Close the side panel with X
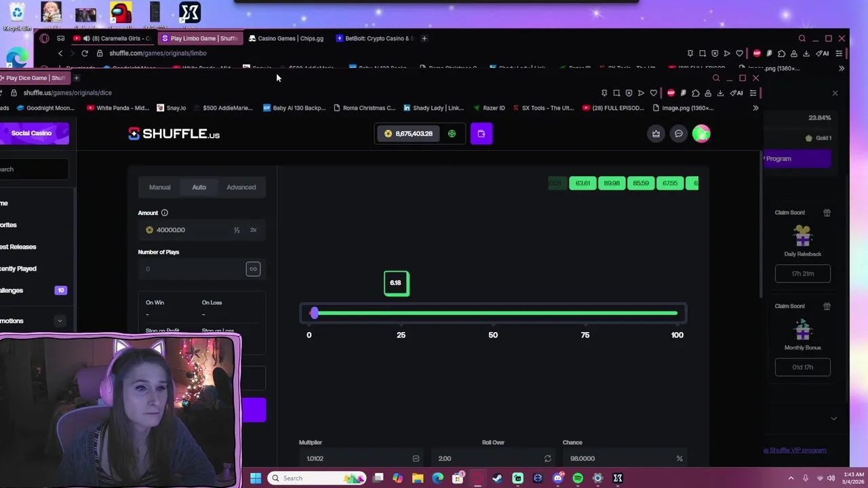The height and width of the screenshot is (488, 868). [x=835, y=93]
